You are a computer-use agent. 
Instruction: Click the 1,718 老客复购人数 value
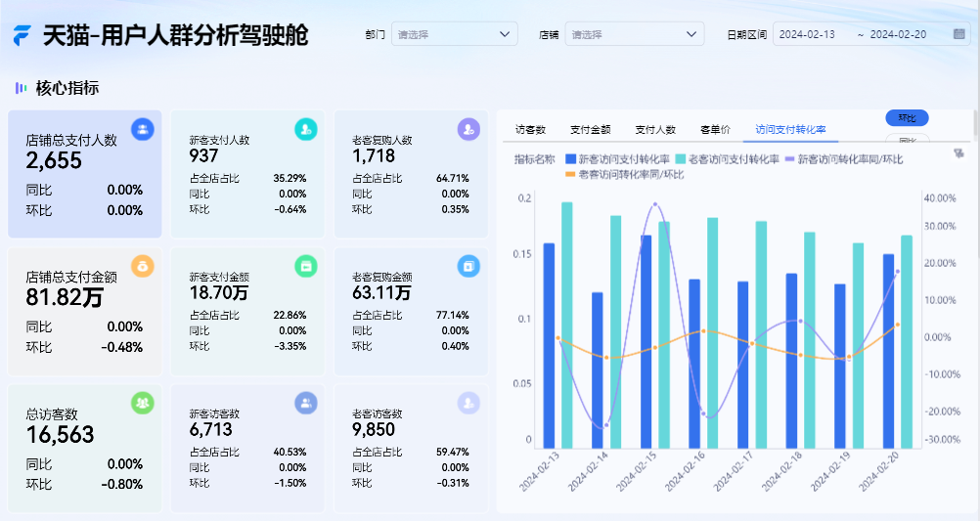coord(374,156)
